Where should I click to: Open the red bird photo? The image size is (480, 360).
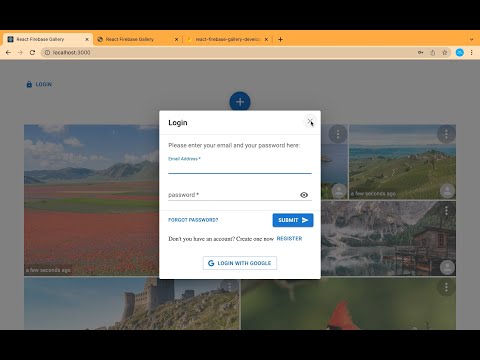349,304
